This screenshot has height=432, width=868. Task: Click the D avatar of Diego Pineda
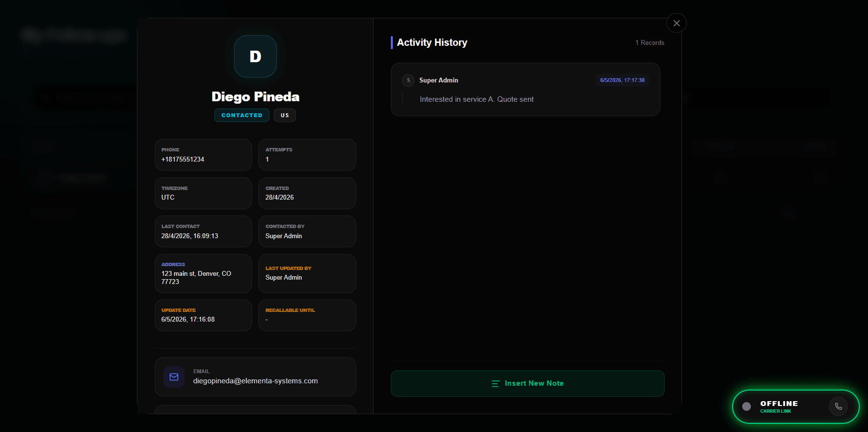255,56
